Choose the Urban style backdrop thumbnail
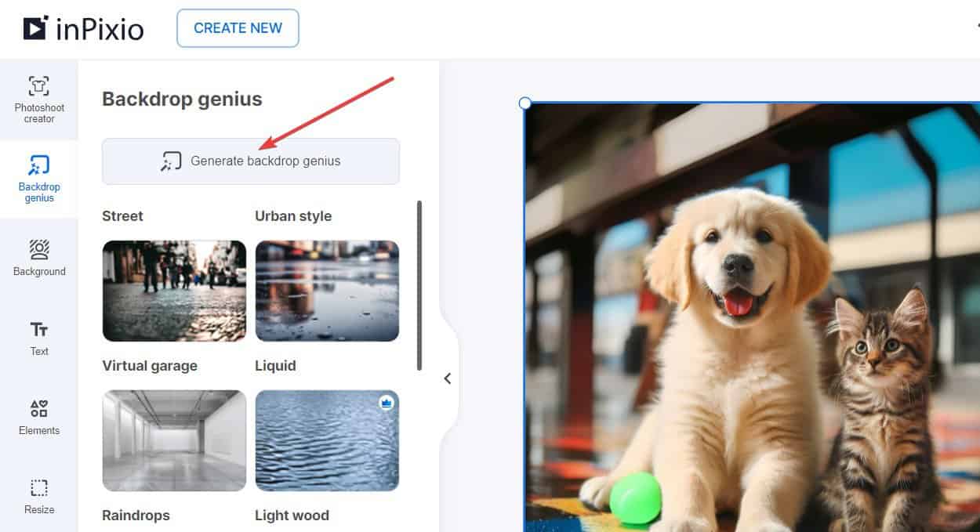 tap(327, 291)
